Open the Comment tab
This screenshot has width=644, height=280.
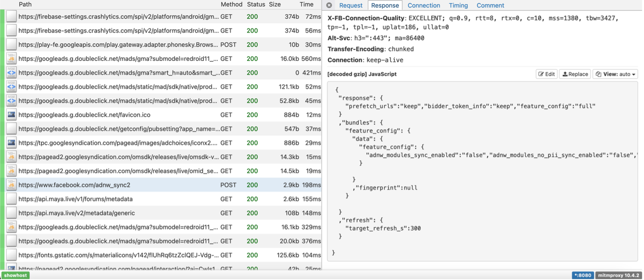[490, 5]
